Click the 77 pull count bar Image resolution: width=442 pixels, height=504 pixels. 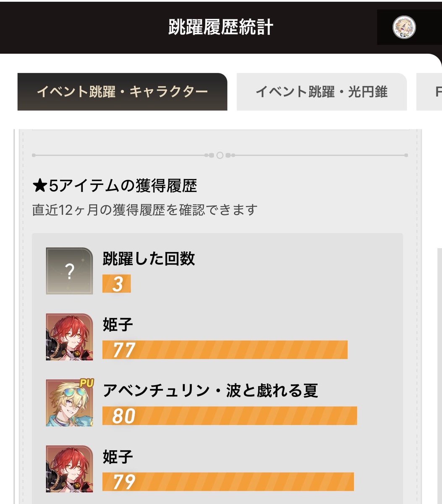click(225, 350)
